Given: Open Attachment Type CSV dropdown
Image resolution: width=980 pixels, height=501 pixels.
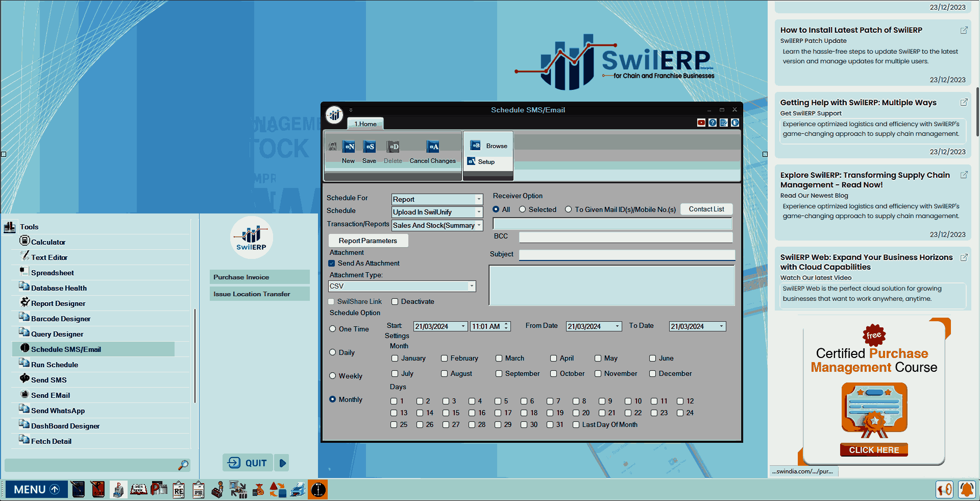Looking at the screenshot, I should point(472,286).
